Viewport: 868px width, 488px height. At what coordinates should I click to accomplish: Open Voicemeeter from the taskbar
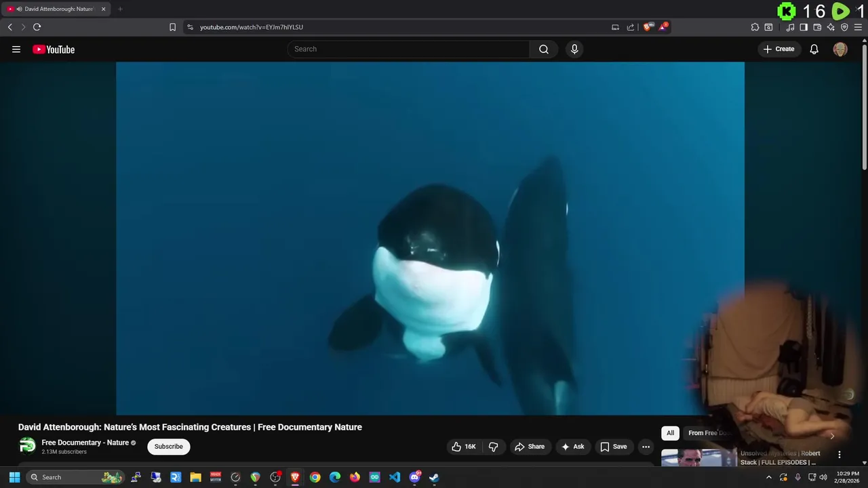tap(216, 477)
